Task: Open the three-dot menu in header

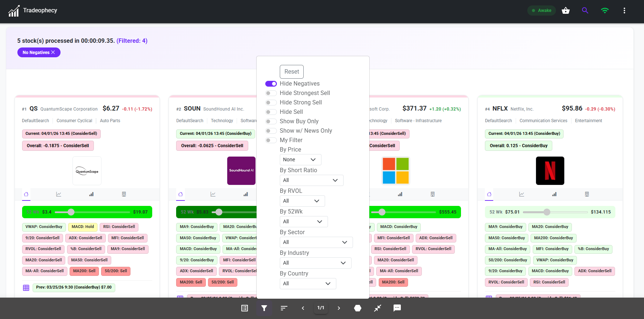Action: 624,11
